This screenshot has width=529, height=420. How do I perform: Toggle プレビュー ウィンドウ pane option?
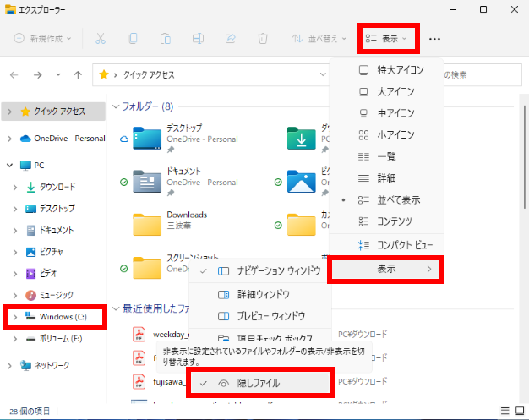coord(260,316)
